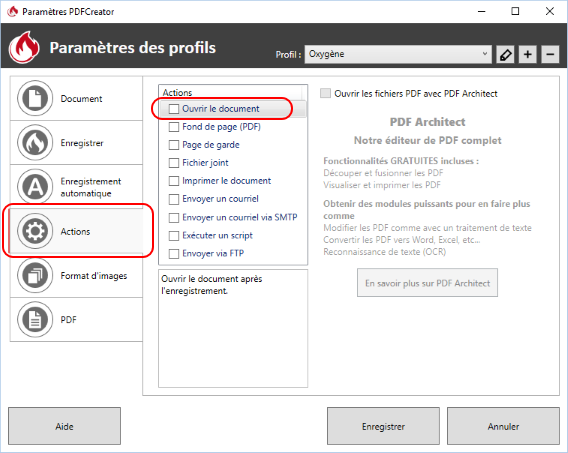Select the Imprimer le document list entry

(233, 181)
